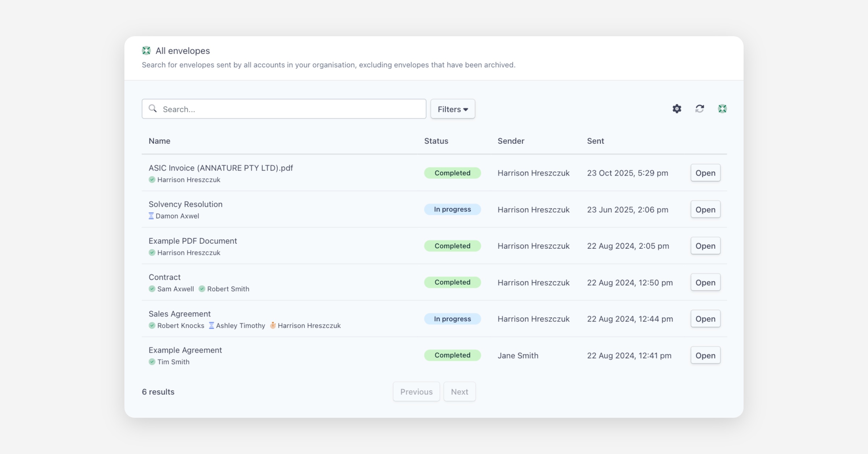The height and width of the screenshot is (454, 868).
Task: Sort by the Name column header
Action: 159,141
